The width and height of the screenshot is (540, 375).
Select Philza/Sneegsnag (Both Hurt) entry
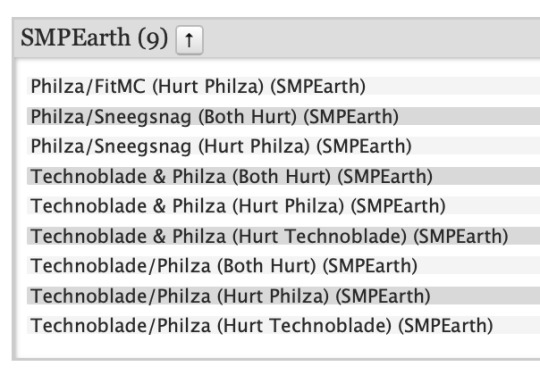tap(215, 116)
